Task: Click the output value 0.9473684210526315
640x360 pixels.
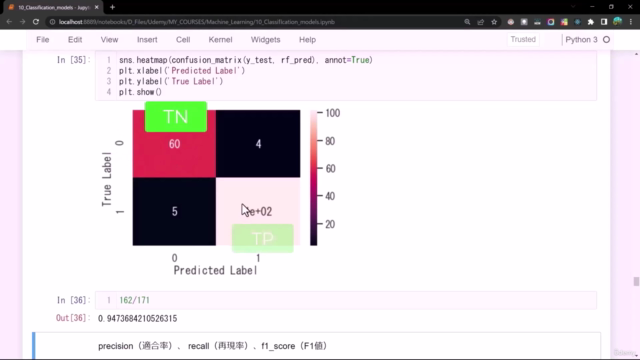Action: 138,318
